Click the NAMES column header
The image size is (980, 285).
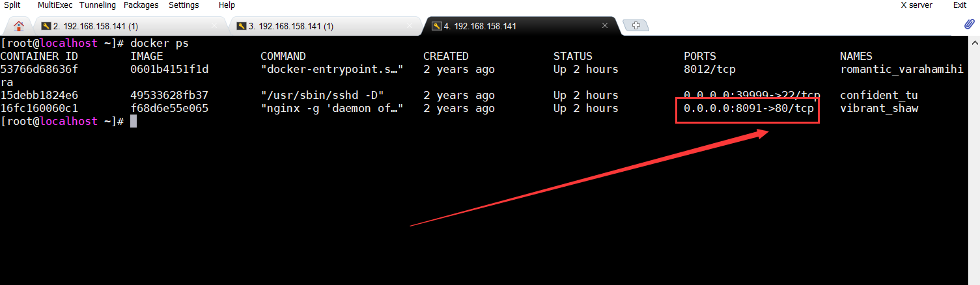(x=856, y=56)
